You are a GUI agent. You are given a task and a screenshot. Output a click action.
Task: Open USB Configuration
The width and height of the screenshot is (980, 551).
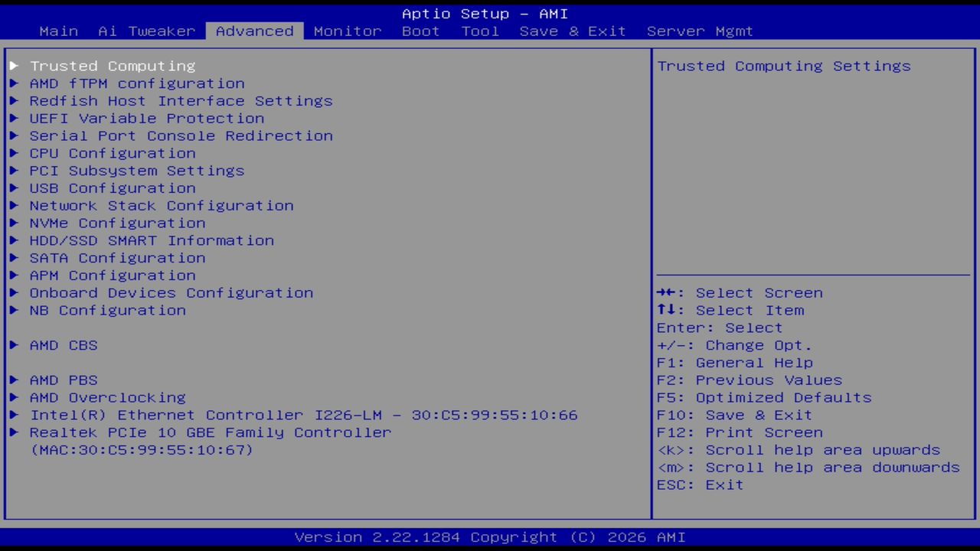tap(113, 188)
